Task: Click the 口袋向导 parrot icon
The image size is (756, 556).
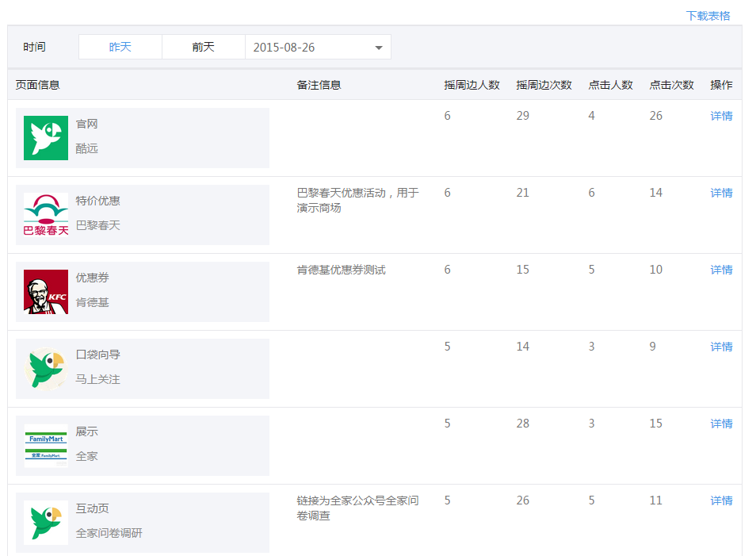Action: [46, 369]
